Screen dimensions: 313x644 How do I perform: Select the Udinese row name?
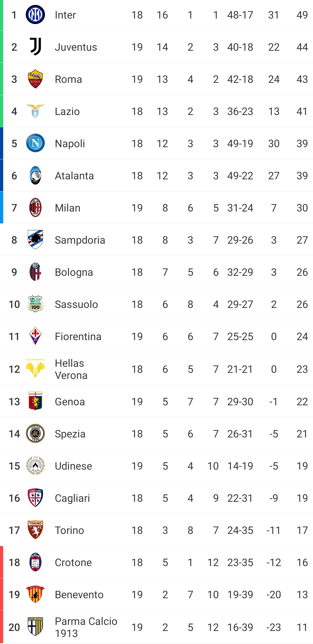[74, 466]
